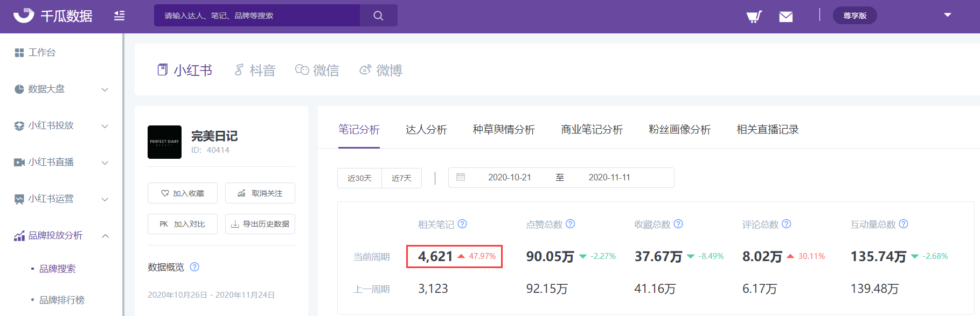Click the 取消关注 button
This screenshot has width=980, height=316.
[260, 193]
